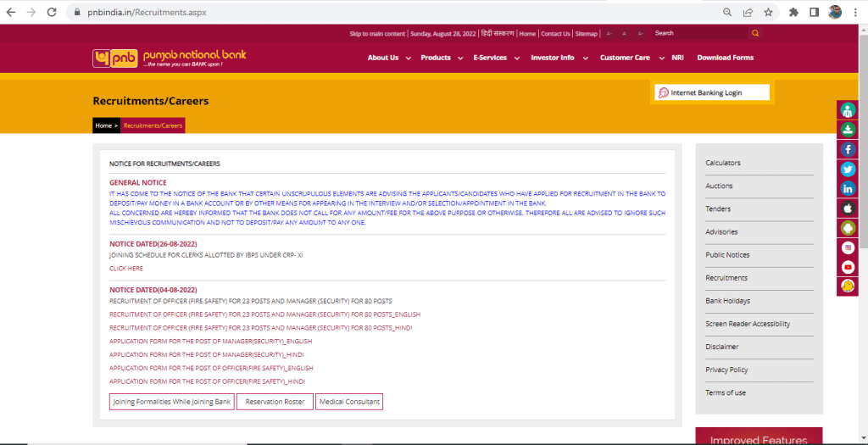This screenshot has width=868, height=445.
Task: Open Download Forms menu item
Action: pos(726,58)
